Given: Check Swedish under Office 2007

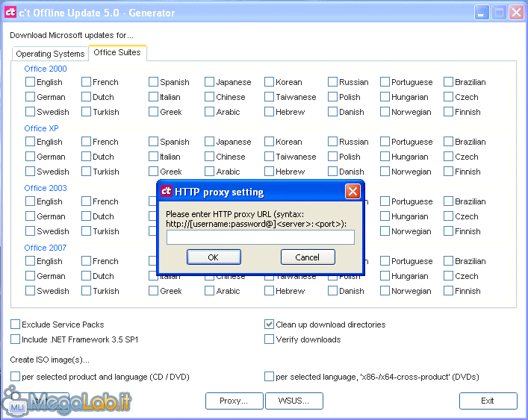Looking at the screenshot, I should (30, 290).
